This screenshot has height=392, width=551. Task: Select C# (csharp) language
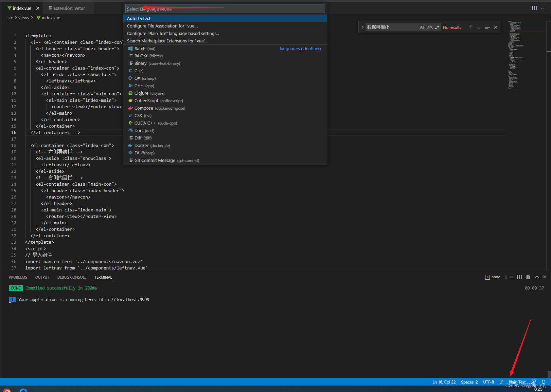pos(225,78)
